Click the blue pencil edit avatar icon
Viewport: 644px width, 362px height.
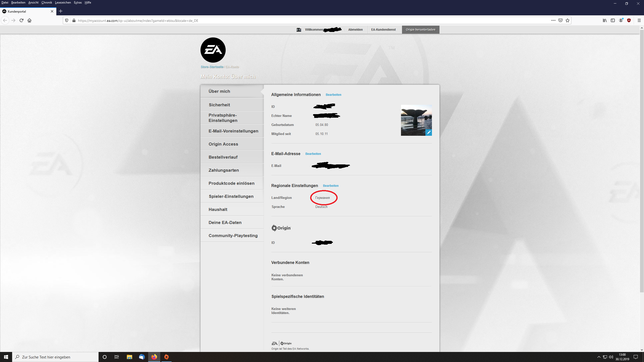(x=429, y=132)
